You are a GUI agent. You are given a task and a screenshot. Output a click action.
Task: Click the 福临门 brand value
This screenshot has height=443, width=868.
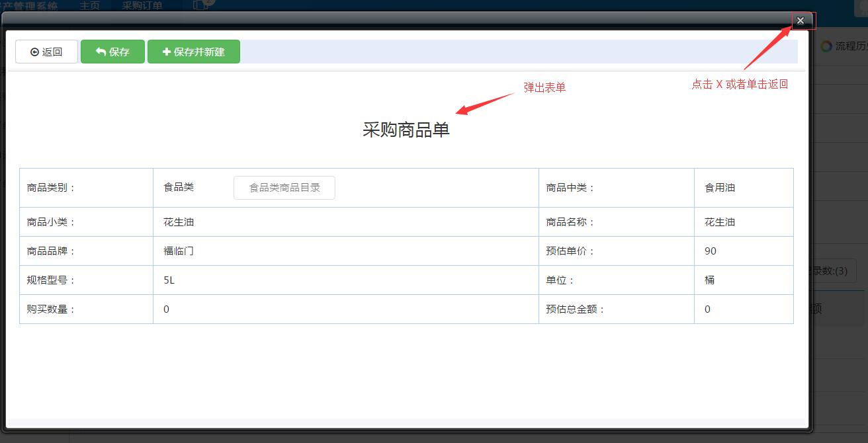click(x=179, y=251)
